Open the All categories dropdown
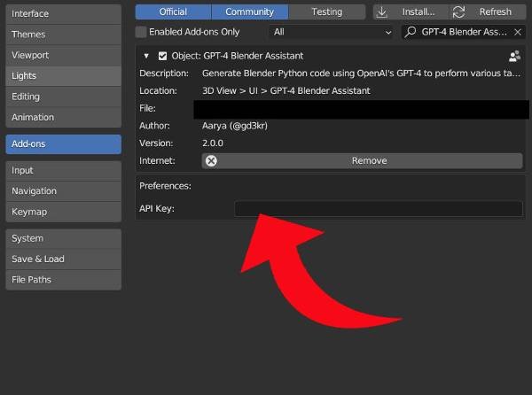Viewport: 532px width, 395px height. pyautogui.click(x=331, y=32)
